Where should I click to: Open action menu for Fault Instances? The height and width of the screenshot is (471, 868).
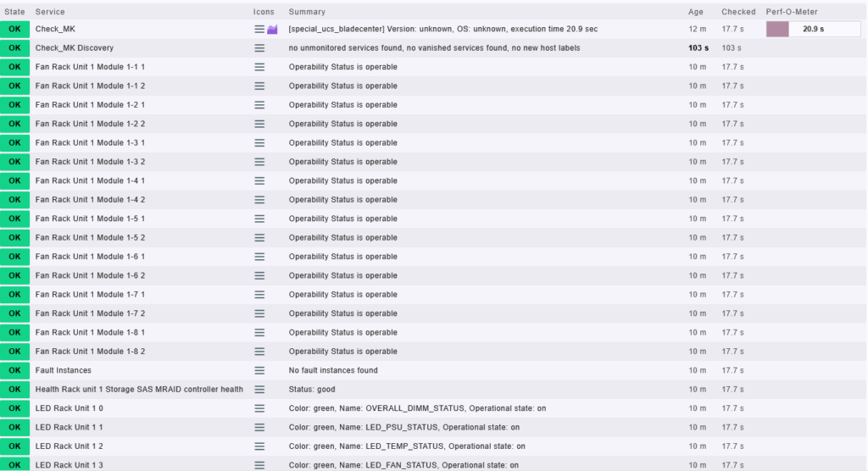pos(259,370)
